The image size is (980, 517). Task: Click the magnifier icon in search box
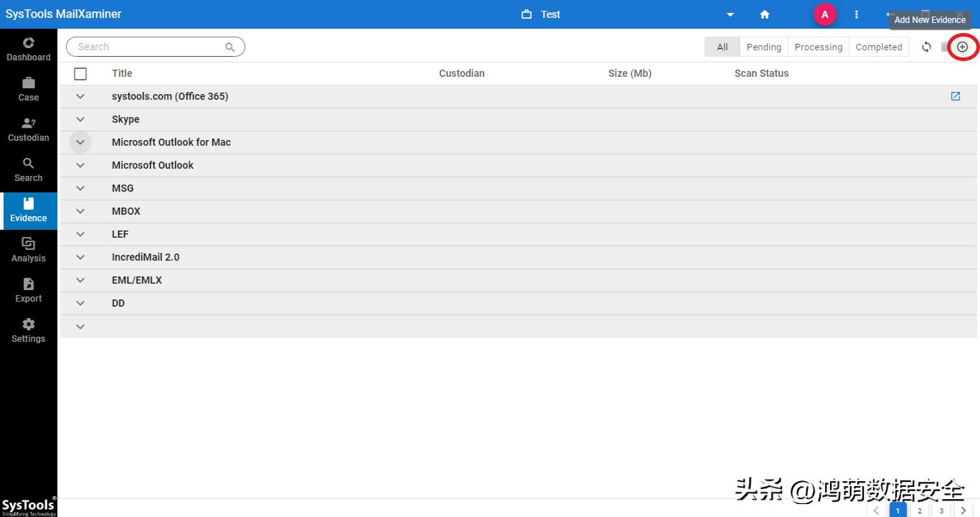click(230, 47)
